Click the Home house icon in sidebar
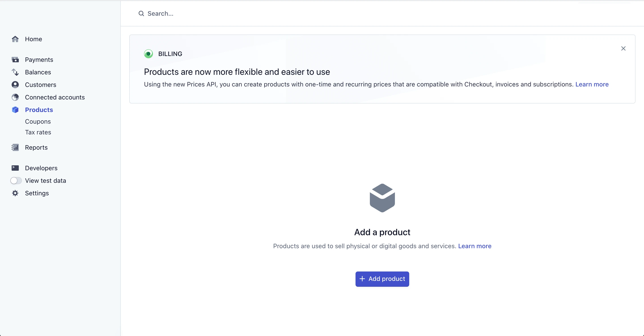This screenshot has width=644, height=336. point(15,39)
